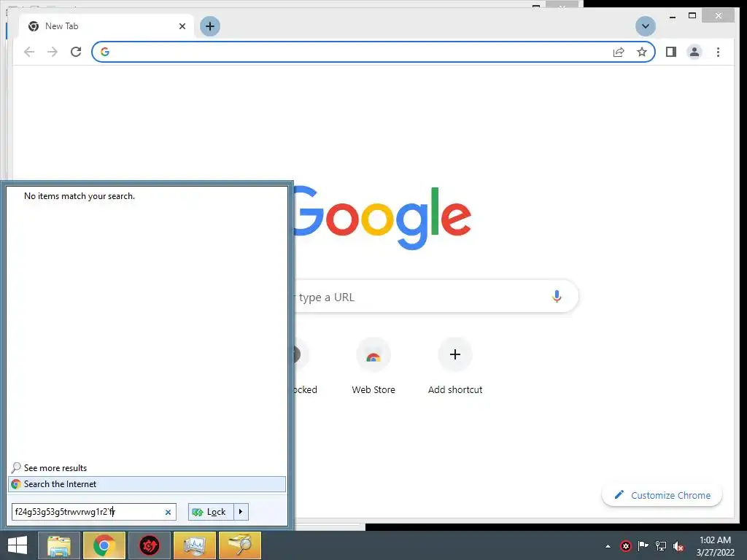The height and width of the screenshot is (560, 747).
Task: Open the network tray icon
Action: click(661, 545)
